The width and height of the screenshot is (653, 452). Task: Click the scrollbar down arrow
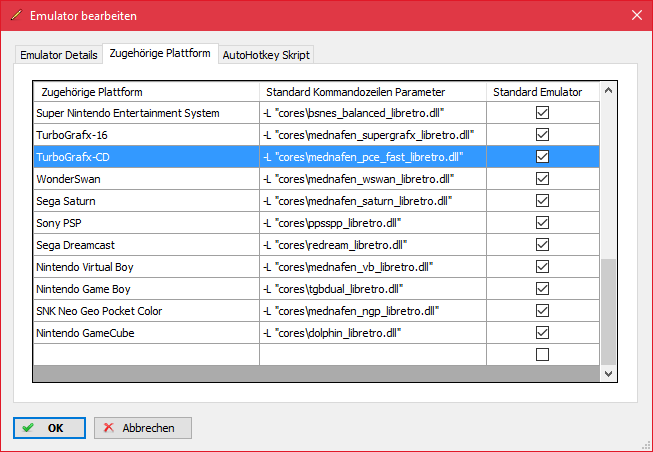pyautogui.click(x=608, y=374)
